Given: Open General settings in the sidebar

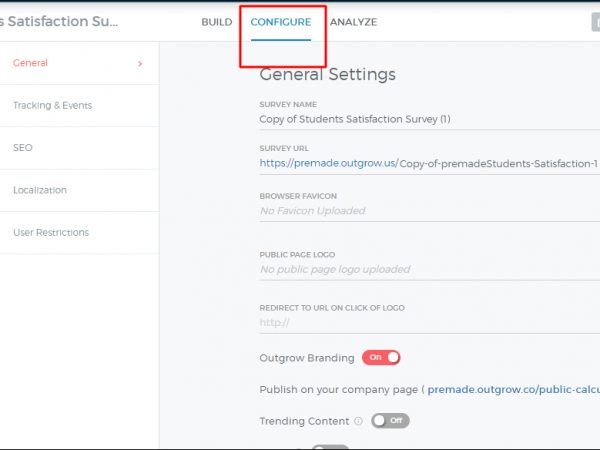Looking at the screenshot, I should click(30, 63).
